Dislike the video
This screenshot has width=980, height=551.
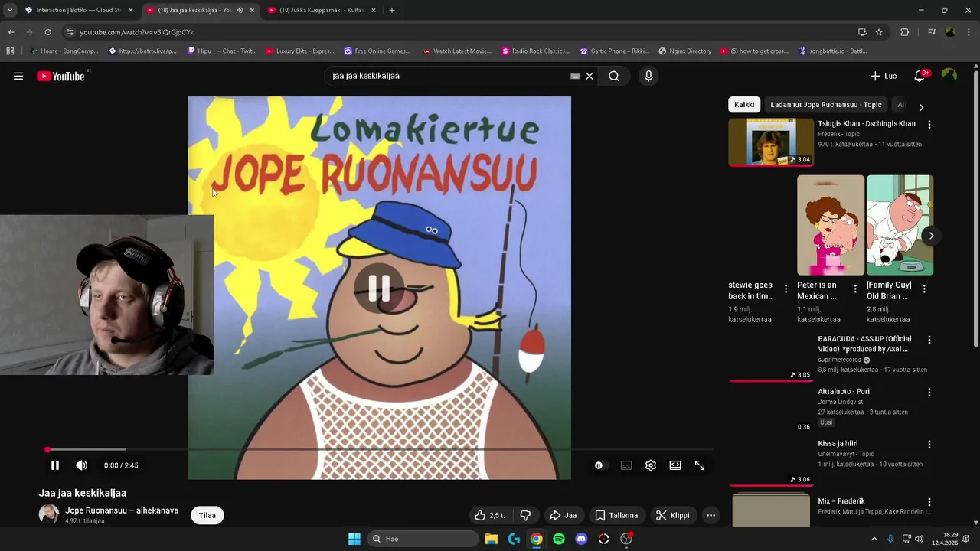[x=525, y=515]
